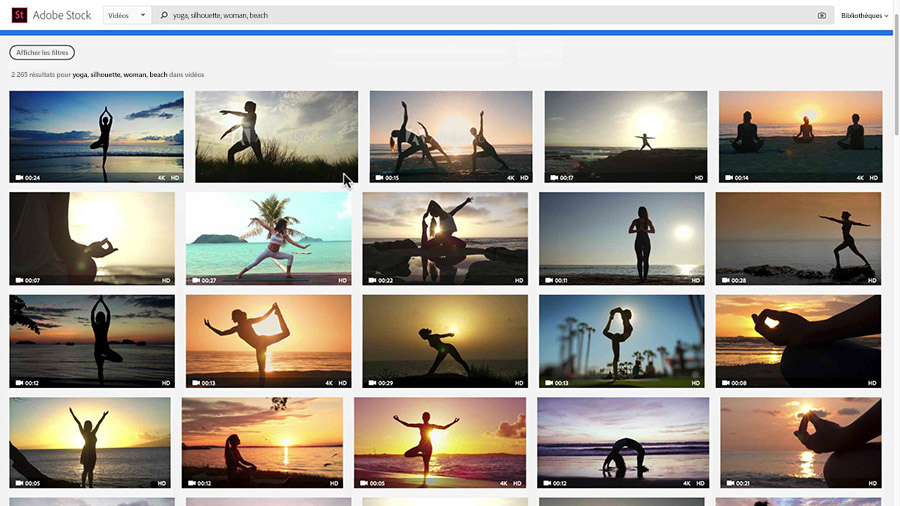Click the Adobe Stock home title text

click(62, 15)
